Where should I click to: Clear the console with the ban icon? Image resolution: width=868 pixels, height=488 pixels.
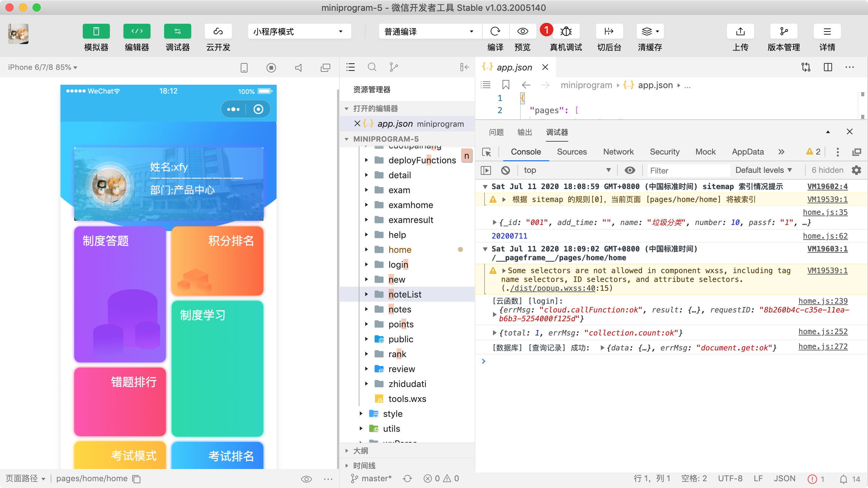(x=505, y=170)
